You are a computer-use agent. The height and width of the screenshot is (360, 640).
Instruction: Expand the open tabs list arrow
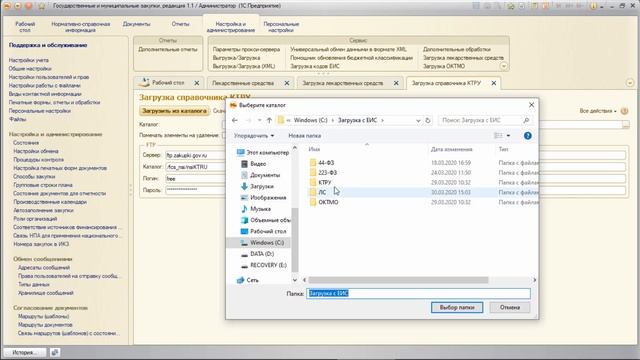630,83
